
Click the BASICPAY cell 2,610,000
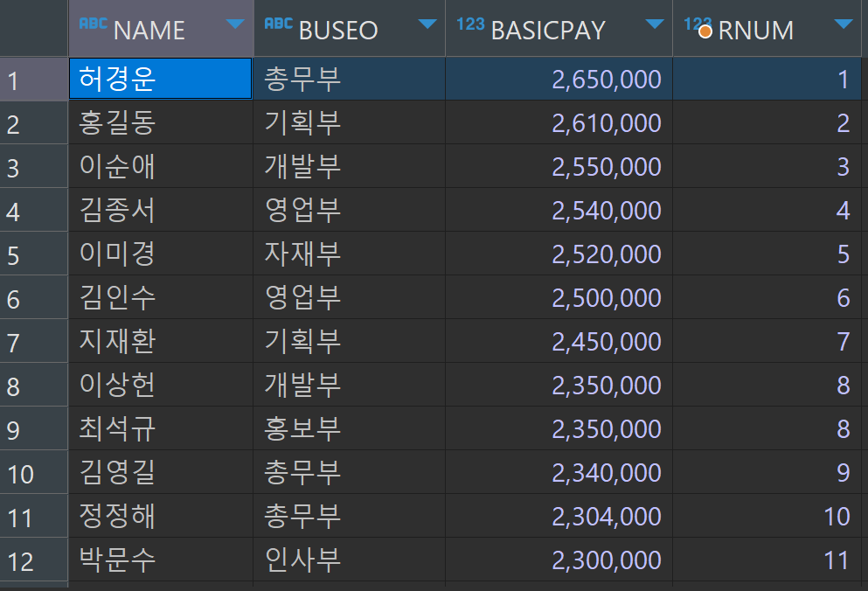point(559,123)
